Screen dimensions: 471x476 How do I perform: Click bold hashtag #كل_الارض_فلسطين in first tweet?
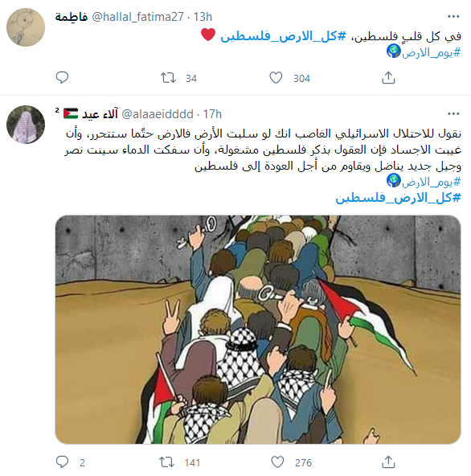(283, 36)
